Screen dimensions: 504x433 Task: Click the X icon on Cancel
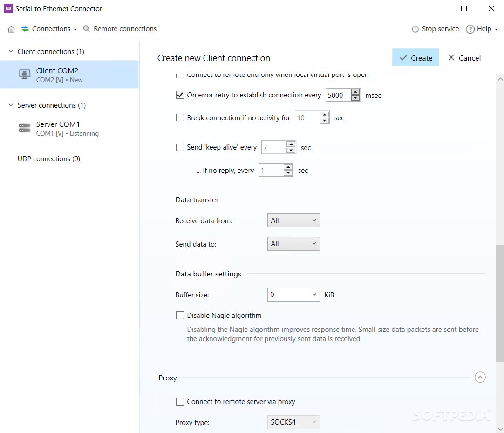tap(451, 58)
